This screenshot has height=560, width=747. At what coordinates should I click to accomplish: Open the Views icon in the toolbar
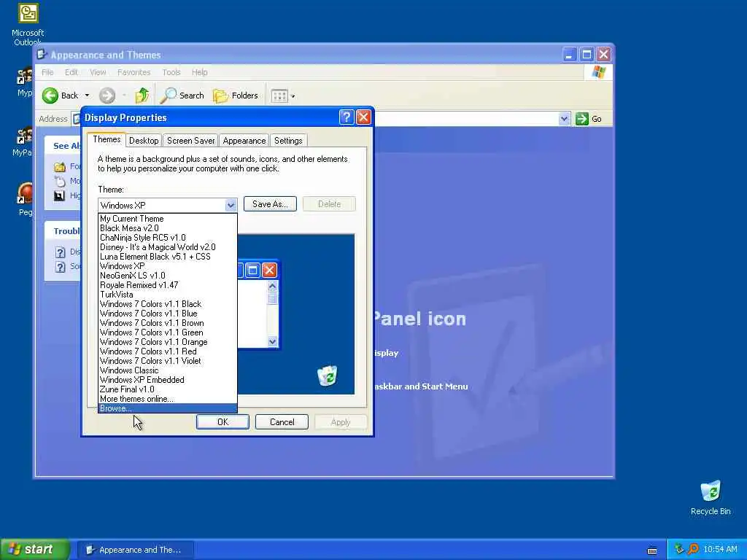[x=279, y=96]
